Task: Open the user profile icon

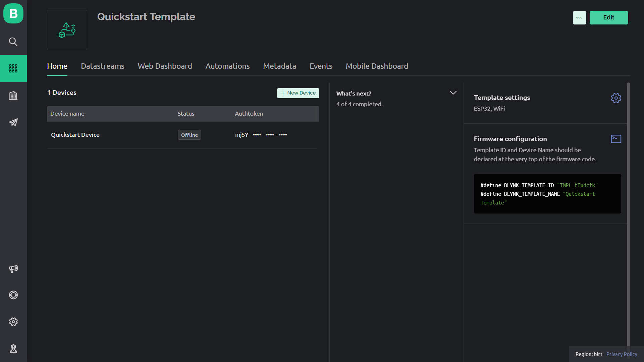Action: click(13, 349)
